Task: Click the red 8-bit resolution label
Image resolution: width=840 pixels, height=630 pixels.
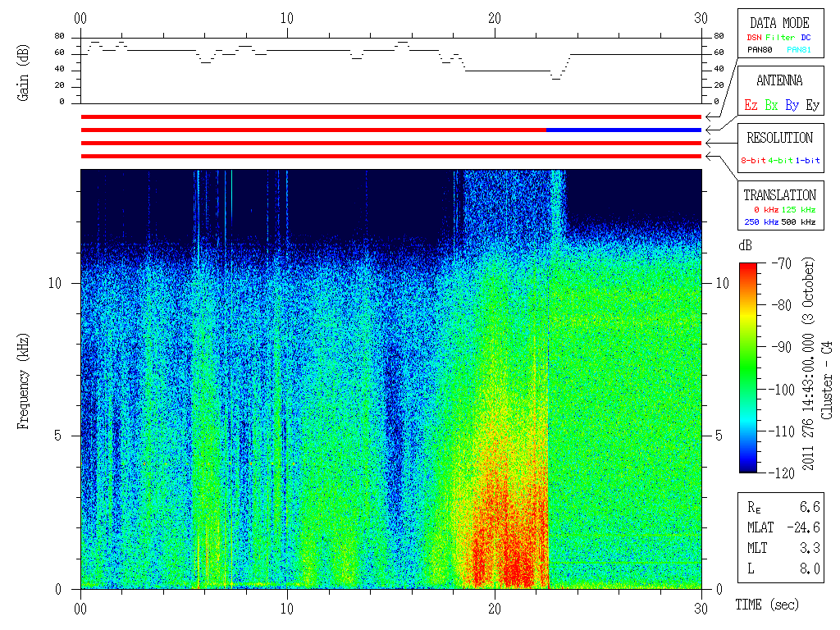Action: click(753, 160)
